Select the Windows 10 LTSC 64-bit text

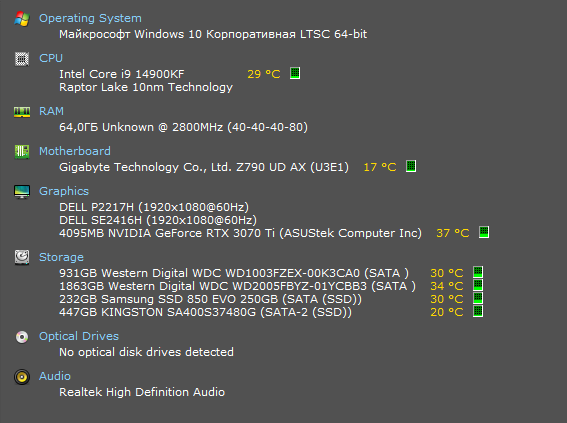tap(213, 34)
